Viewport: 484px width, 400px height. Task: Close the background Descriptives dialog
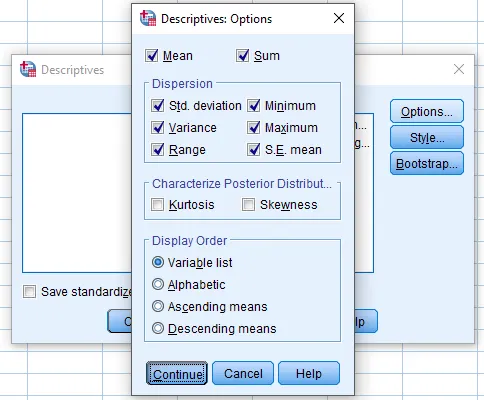[459, 69]
